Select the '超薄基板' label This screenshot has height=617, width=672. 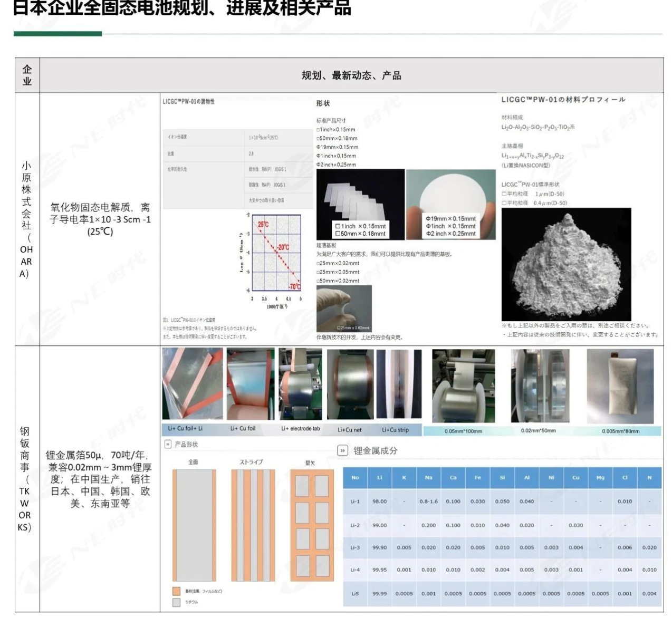327,246
